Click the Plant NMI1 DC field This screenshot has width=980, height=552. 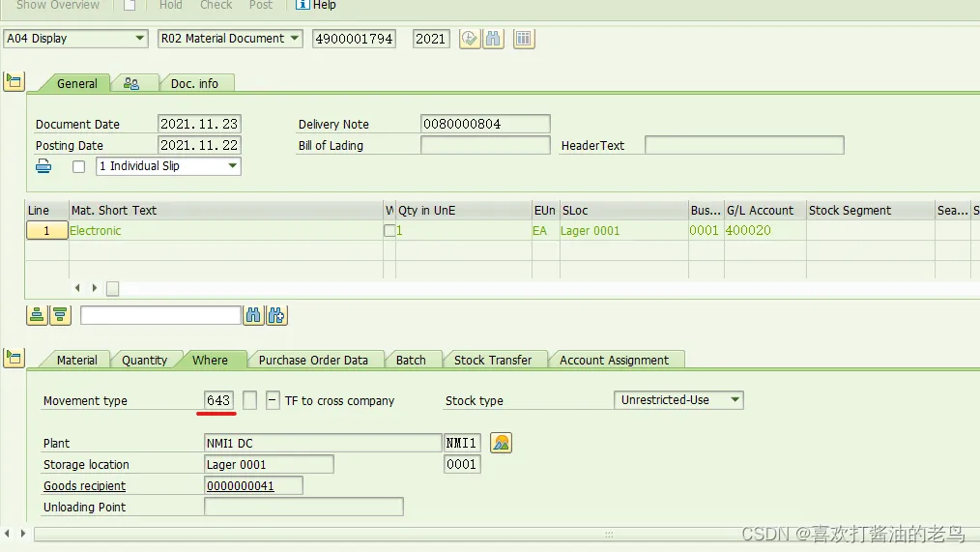[323, 443]
